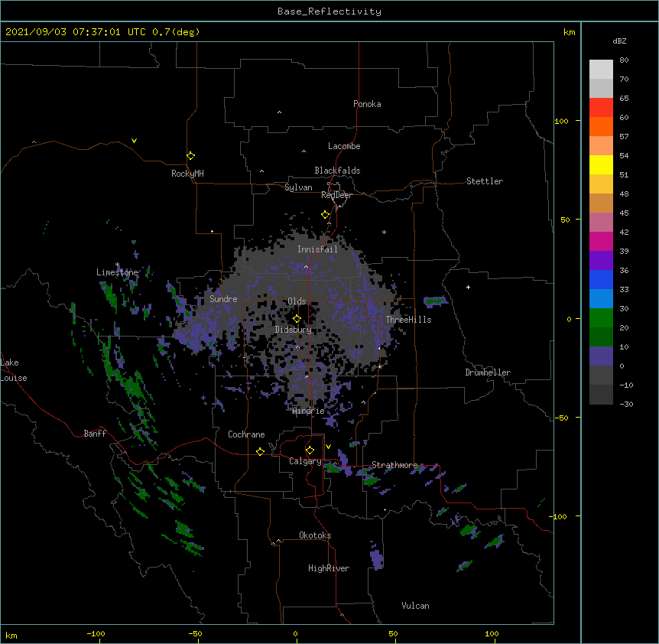
Task: Click the 80 value on dBZ scale
Action: pyautogui.click(x=624, y=60)
